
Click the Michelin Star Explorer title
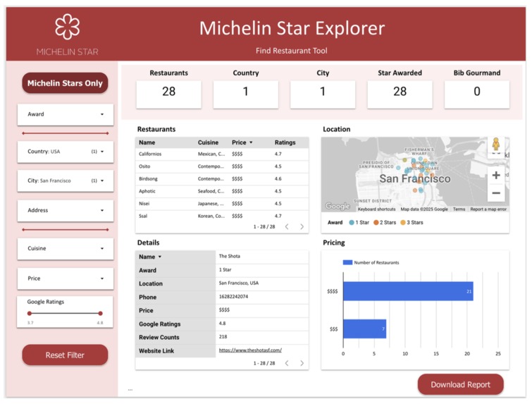coord(292,28)
